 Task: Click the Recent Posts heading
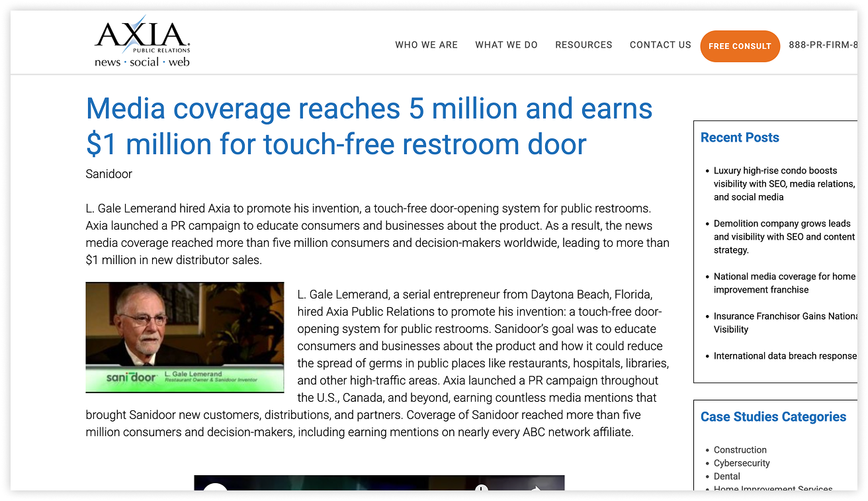point(740,138)
